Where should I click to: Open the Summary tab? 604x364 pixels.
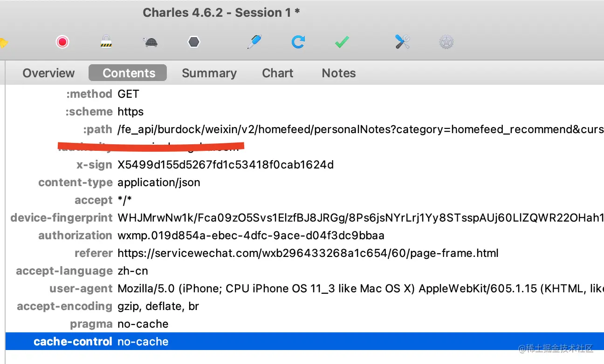[209, 73]
